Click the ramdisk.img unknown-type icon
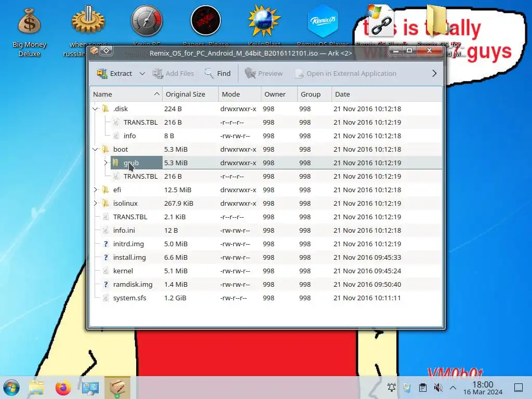532x399 pixels. pos(106,284)
